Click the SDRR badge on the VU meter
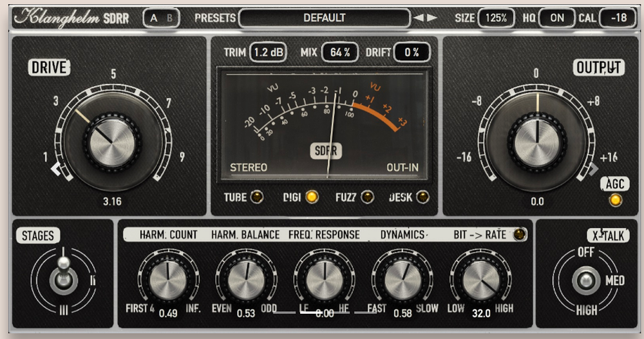The image size is (644, 339). (x=326, y=151)
